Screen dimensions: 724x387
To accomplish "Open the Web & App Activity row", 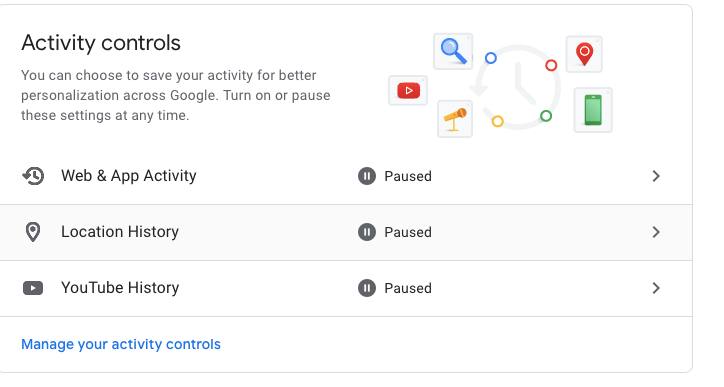I will pos(346,176).
